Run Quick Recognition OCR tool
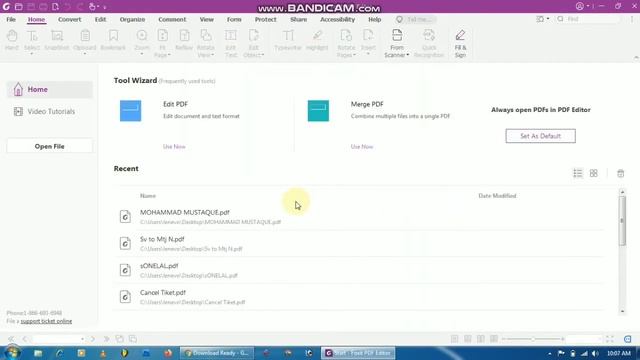 coord(429,43)
